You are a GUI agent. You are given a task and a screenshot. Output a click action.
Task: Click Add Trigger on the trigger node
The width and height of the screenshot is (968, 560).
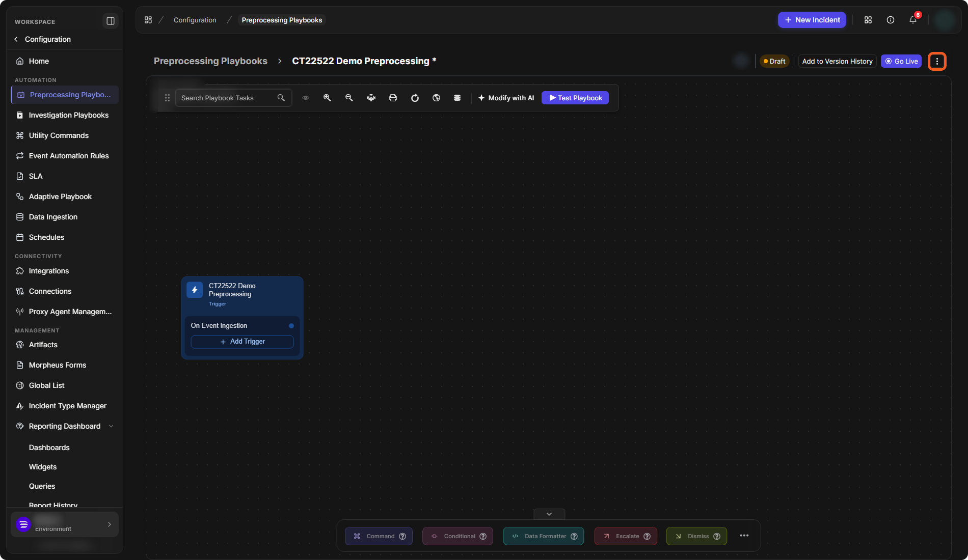[242, 342]
